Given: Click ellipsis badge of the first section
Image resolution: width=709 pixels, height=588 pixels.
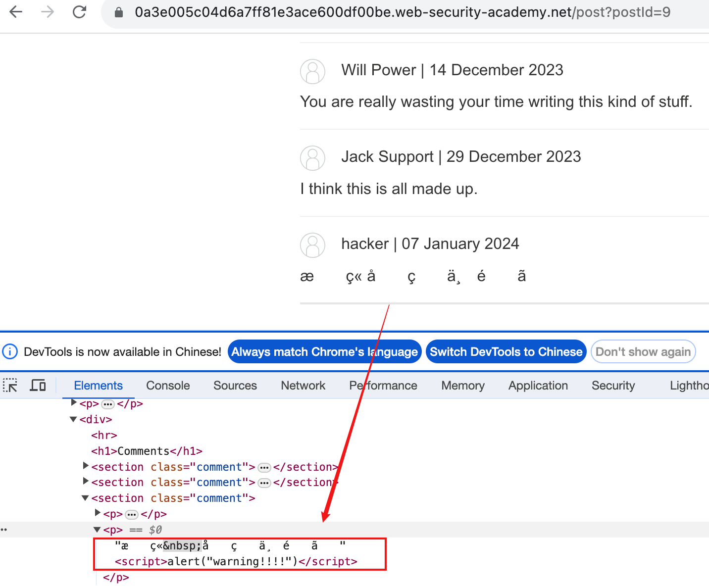Looking at the screenshot, I should [x=264, y=468].
